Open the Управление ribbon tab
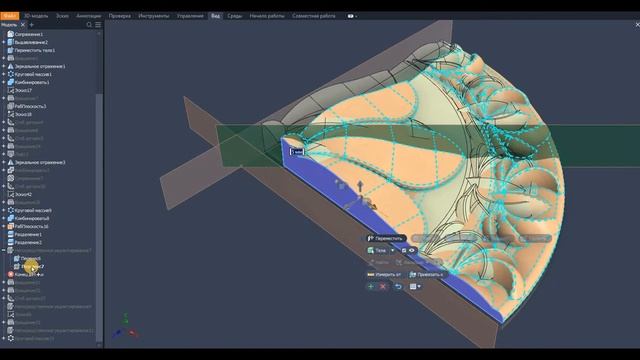The width and height of the screenshot is (640, 360). coord(190,16)
